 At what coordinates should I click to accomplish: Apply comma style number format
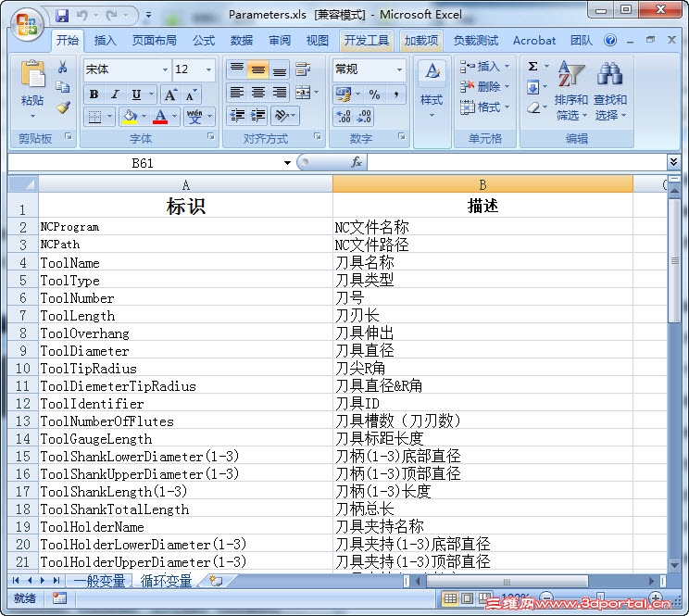pos(396,94)
